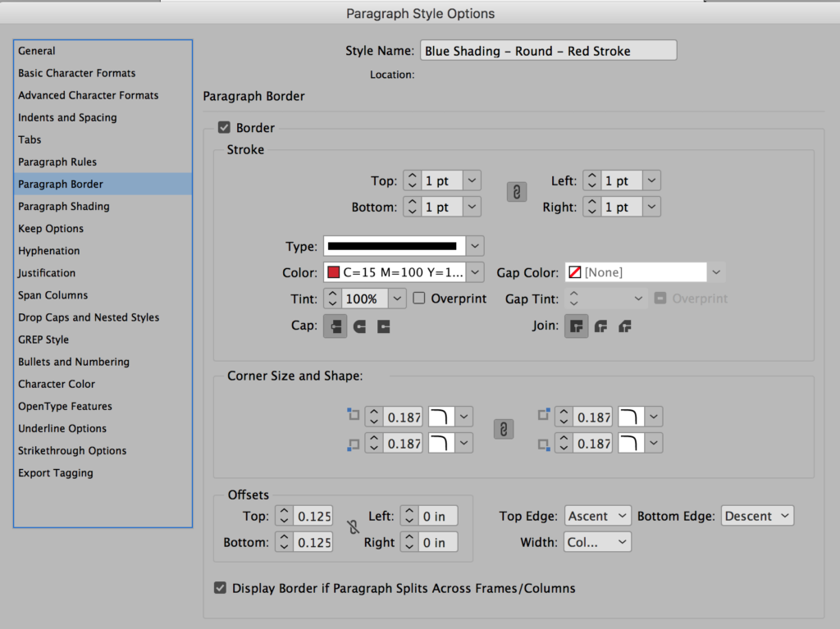This screenshot has height=629, width=840.
Task: Select the round cap style
Action: click(x=358, y=326)
